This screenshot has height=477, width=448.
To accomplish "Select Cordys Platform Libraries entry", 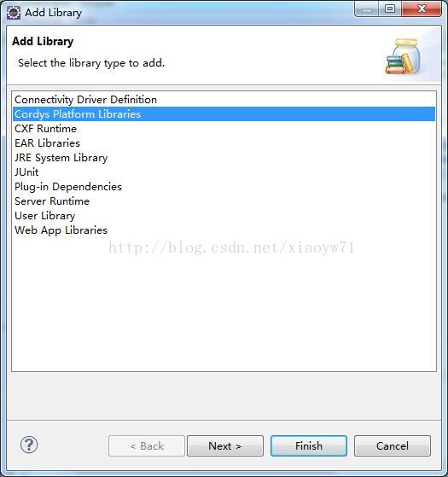I will click(x=224, y=114).
